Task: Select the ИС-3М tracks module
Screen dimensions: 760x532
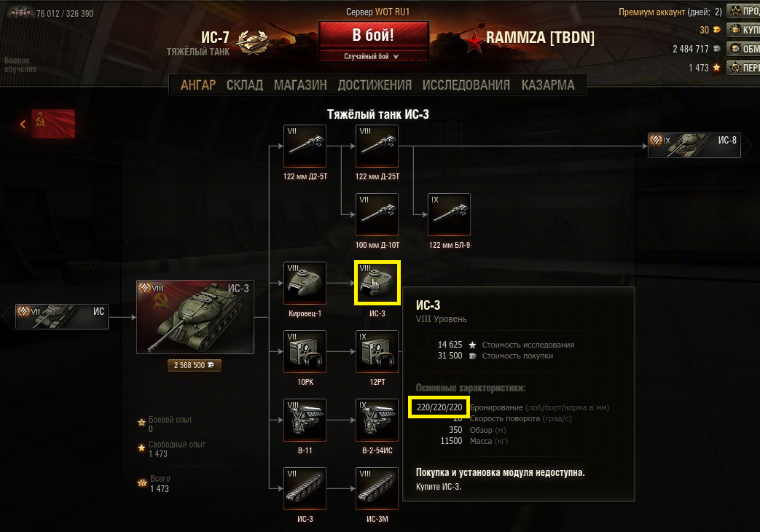Action: [x=377, y=488]
